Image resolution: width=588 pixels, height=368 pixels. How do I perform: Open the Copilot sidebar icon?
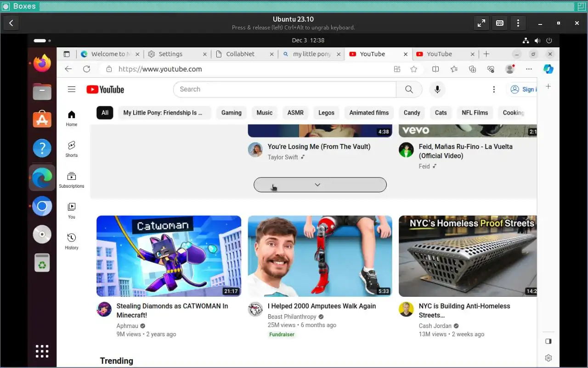coord(548,69)
